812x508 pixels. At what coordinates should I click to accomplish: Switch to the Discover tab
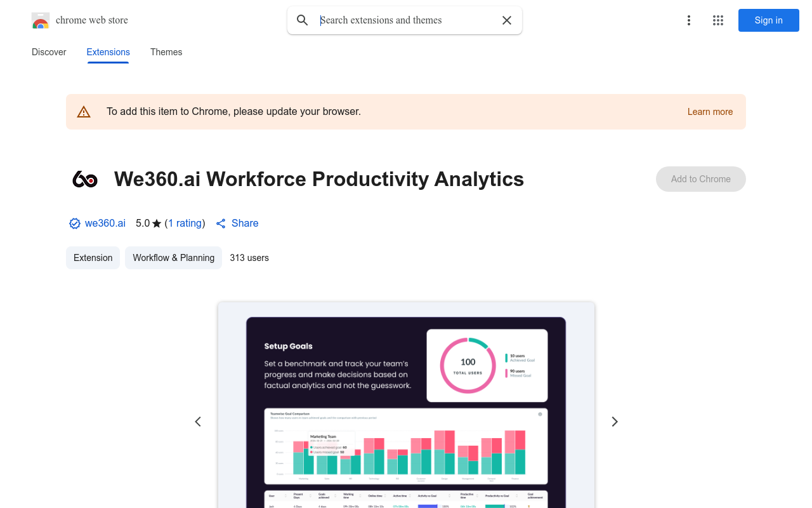click(49, 52)
